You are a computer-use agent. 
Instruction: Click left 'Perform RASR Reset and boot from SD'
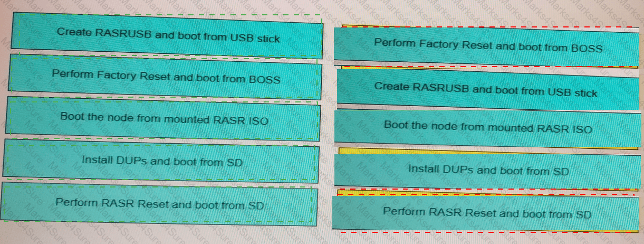[159, 204]
